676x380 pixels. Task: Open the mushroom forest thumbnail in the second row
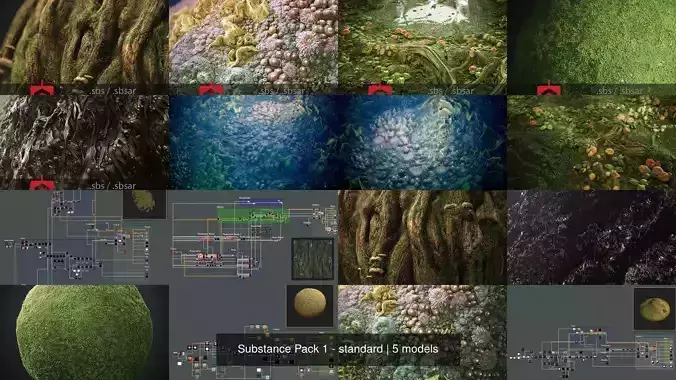coord(592,142)
